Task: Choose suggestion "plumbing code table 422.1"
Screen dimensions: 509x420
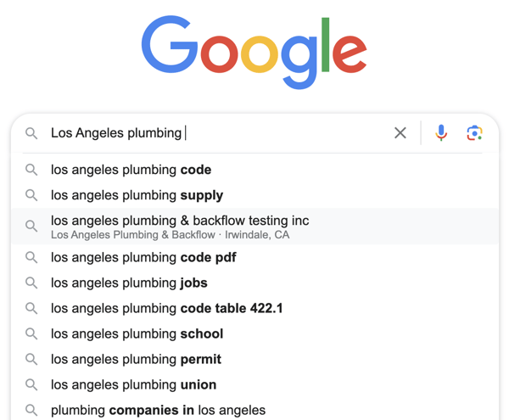Action: pos(166,308)
